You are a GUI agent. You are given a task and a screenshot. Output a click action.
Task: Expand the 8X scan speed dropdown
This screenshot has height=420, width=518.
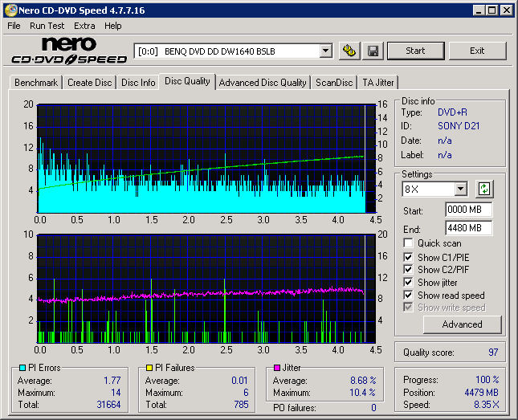point(460,190)
